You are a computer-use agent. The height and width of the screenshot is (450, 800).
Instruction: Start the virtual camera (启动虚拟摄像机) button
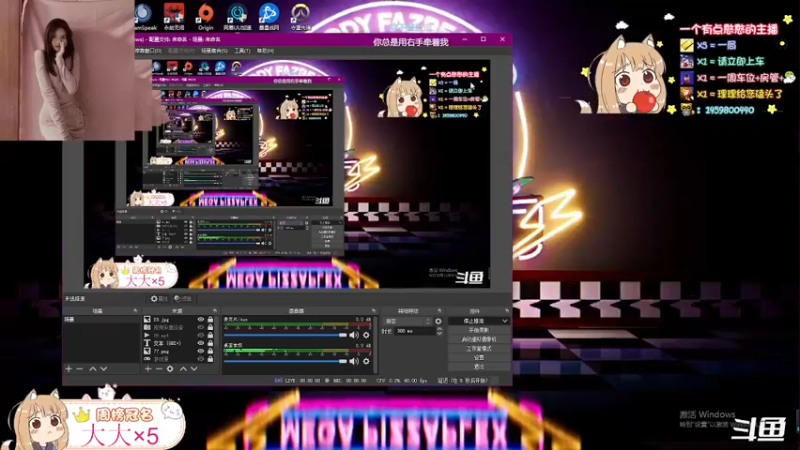pyautogui.click(x=479, y=339)
